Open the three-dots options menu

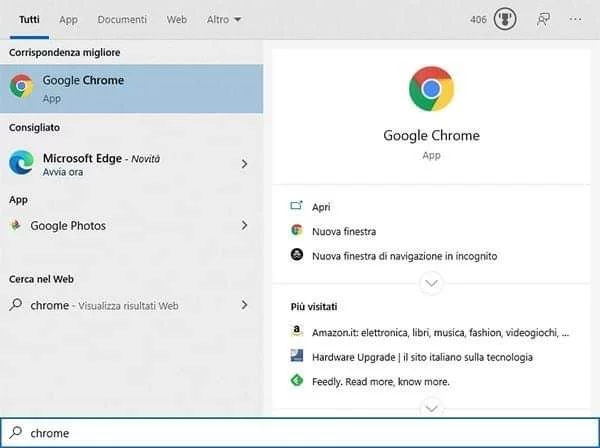(575, 19)
